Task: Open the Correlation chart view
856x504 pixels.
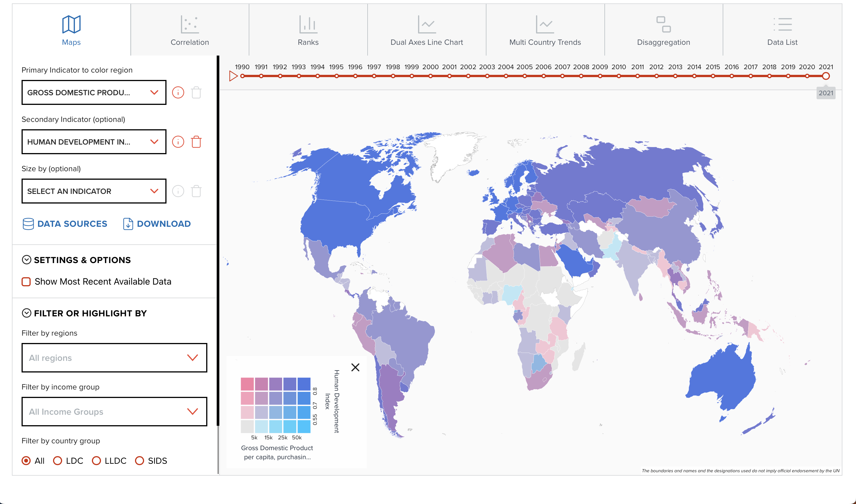Action: pyautogui.click(x=190, y=30)
